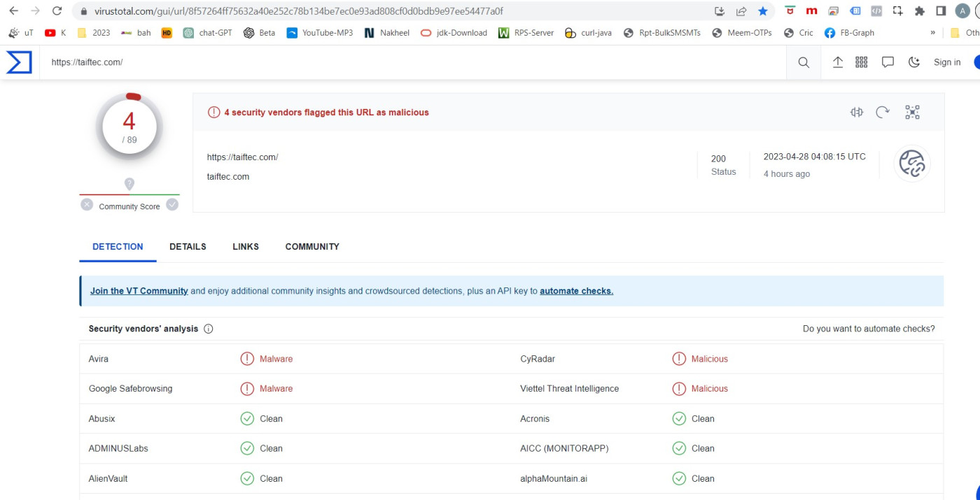The height and width of the screenshot is (500, 980).
Task: Vote positive on Community Score
Action: coord(172,205)
